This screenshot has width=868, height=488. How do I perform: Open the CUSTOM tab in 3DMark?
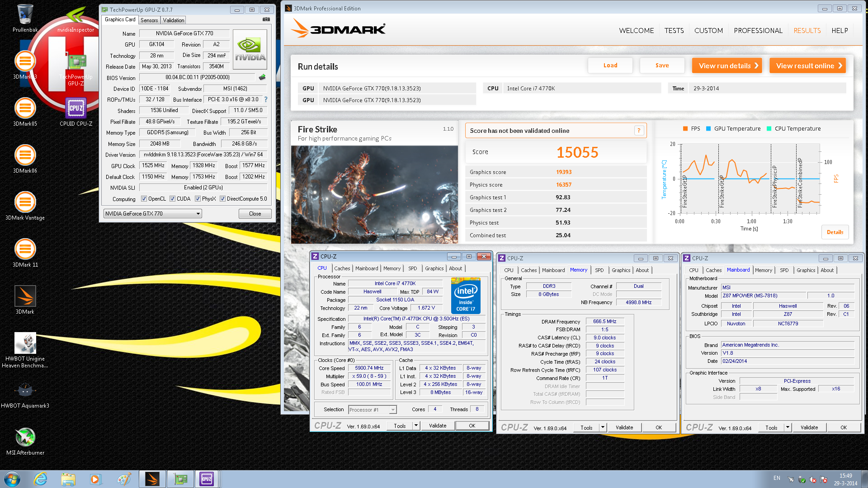708,31
